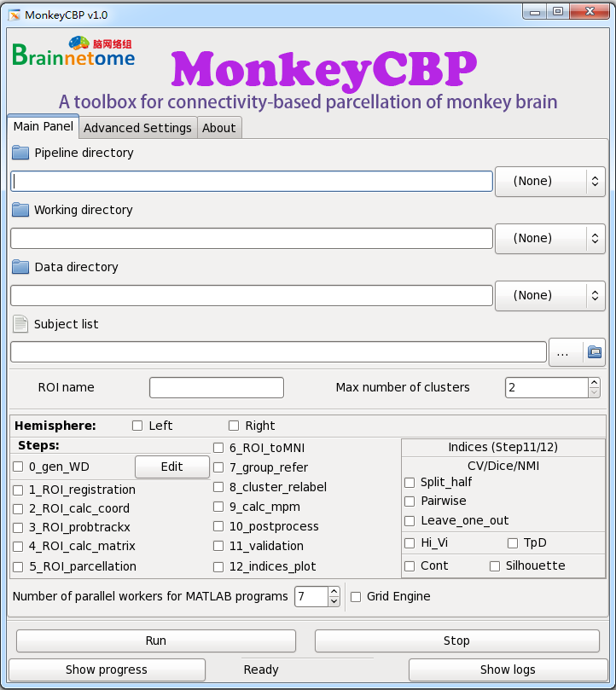Viewport: 616px width, 690px height.
Task: Enable the Left hemisphere checkbox
Action: (x=137, y=426)
